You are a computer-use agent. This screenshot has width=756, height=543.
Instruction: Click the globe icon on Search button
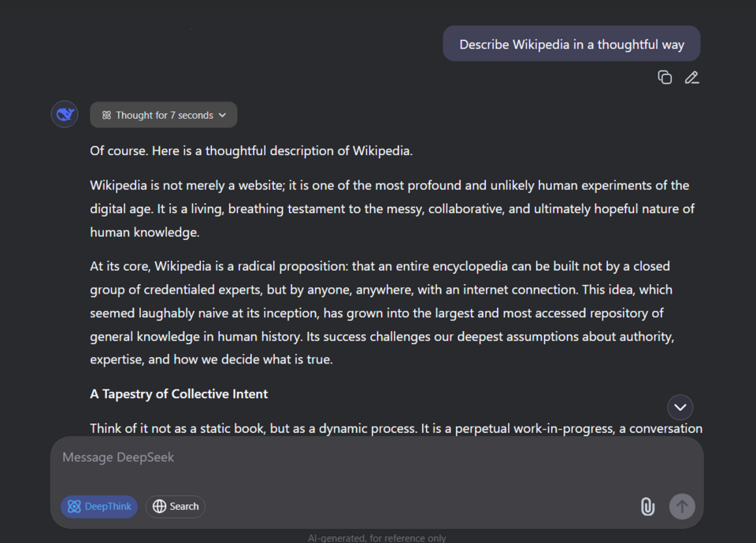pos(160,507)
